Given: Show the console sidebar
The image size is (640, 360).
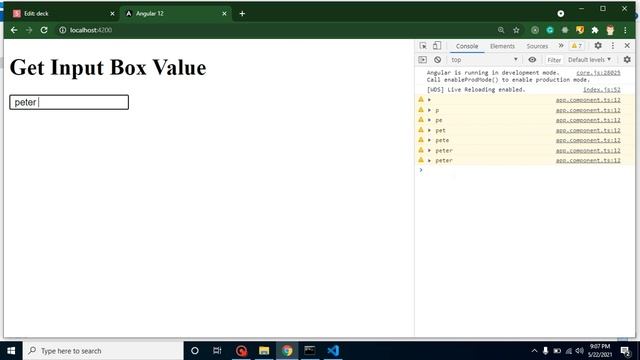Looking at the screenshot, I should (x=422, y=60).
